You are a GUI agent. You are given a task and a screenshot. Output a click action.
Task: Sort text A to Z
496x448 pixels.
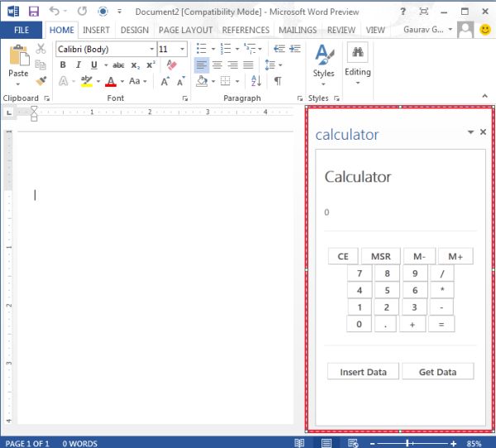point(256,81)
